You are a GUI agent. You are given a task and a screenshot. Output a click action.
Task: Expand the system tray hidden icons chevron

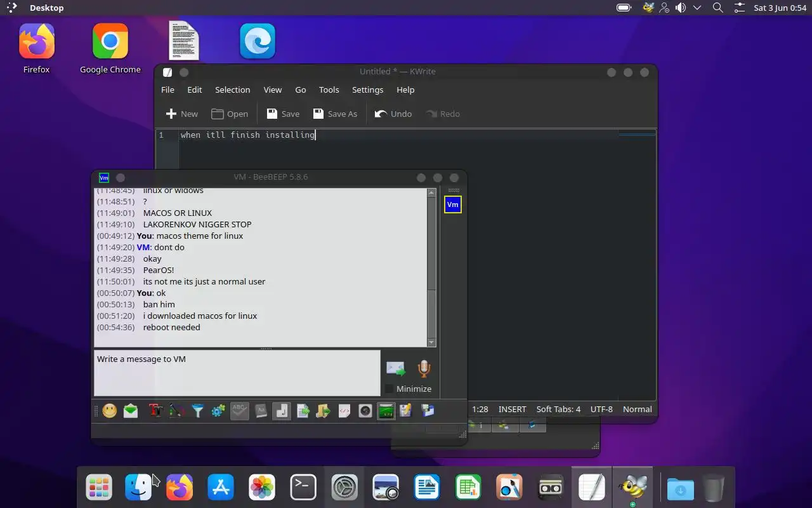pyautogui.click(x=697, y=8)
